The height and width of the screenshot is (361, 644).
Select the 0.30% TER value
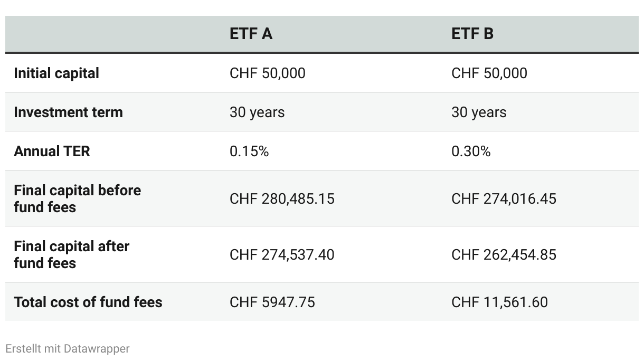[471, 151]
